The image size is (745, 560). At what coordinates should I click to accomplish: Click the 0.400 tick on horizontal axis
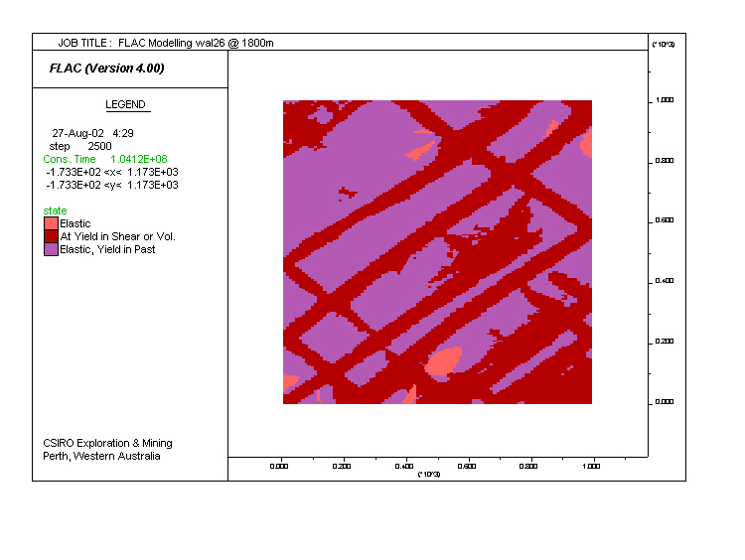[x=405, y=464]
